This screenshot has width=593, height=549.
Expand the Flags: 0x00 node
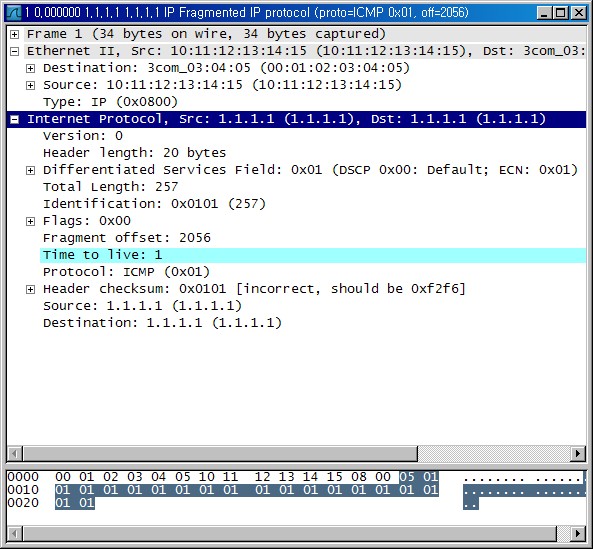tap(30, 221)
